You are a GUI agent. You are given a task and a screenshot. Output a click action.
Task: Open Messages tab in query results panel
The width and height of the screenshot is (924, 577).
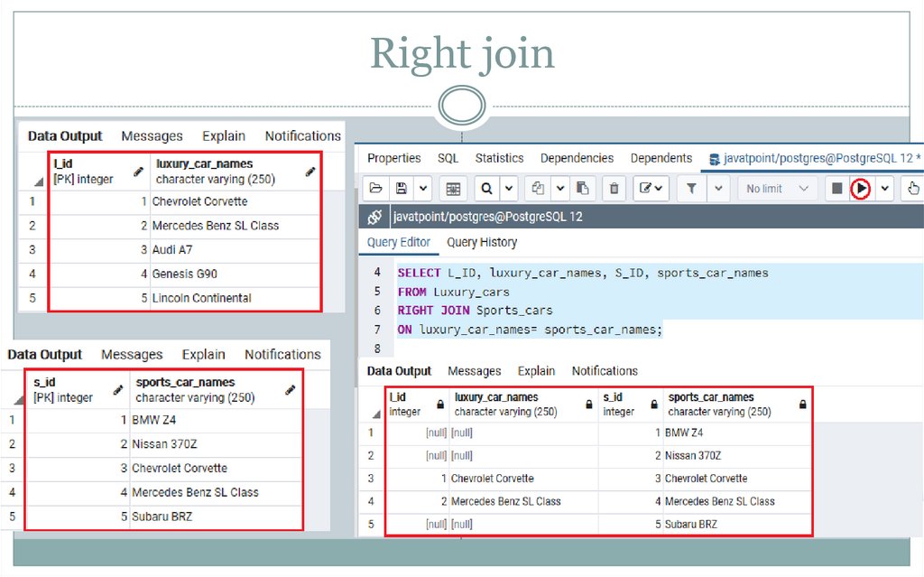[474, 371]
